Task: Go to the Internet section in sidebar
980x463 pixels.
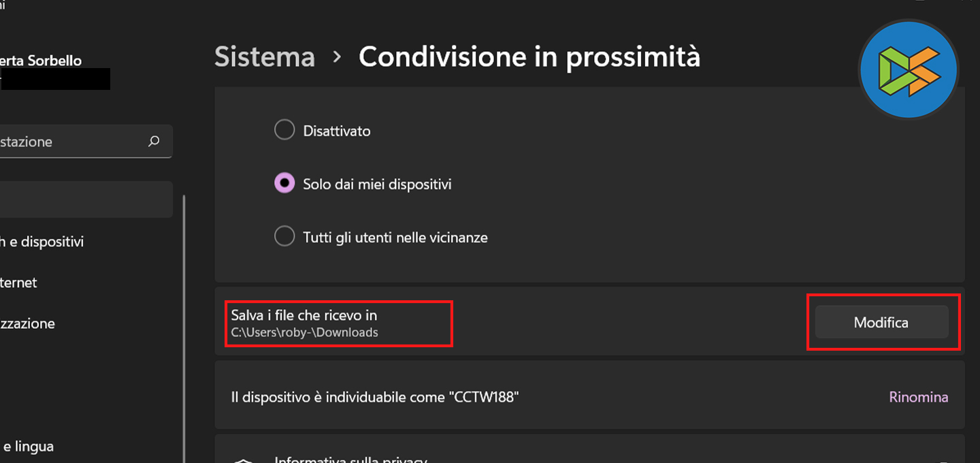Action: click(19, 283)
